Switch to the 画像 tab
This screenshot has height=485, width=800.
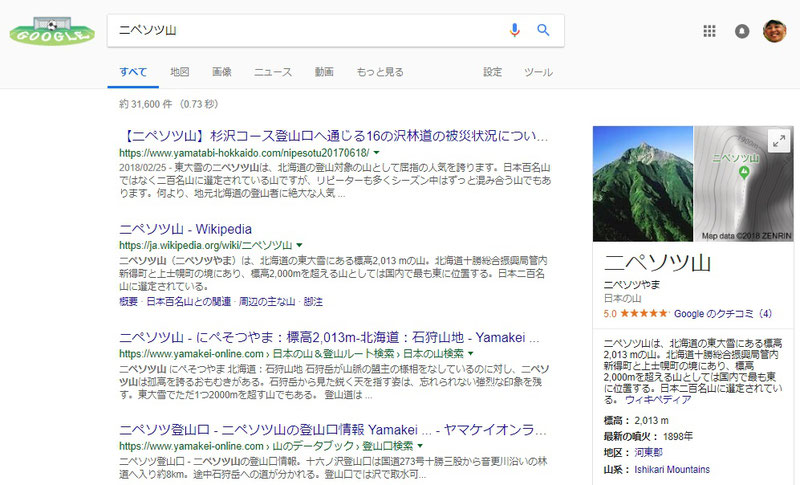click(222, 72)
